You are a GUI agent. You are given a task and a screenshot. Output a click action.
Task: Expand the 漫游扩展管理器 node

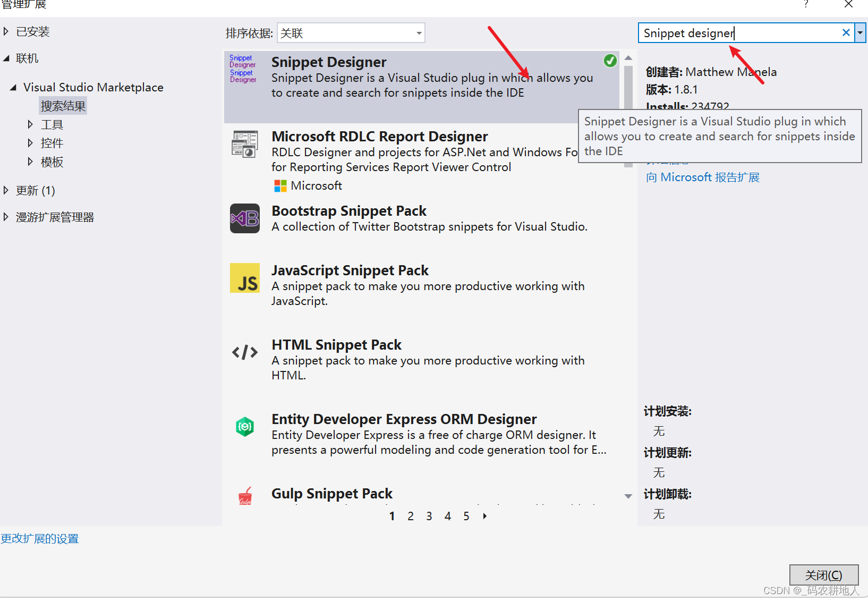(6, 217)
